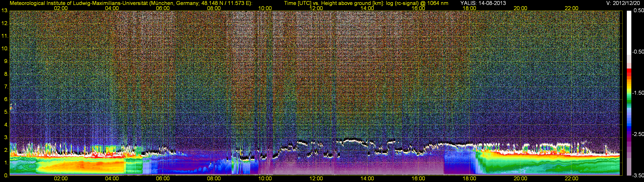The height and width of the screenshot is (182, 644).
Task: Click the "4." height axis label
Action: coord(6,125)
